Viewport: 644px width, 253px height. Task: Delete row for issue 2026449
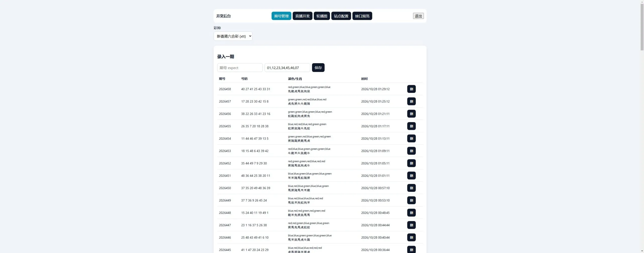(x=411, y=200)
